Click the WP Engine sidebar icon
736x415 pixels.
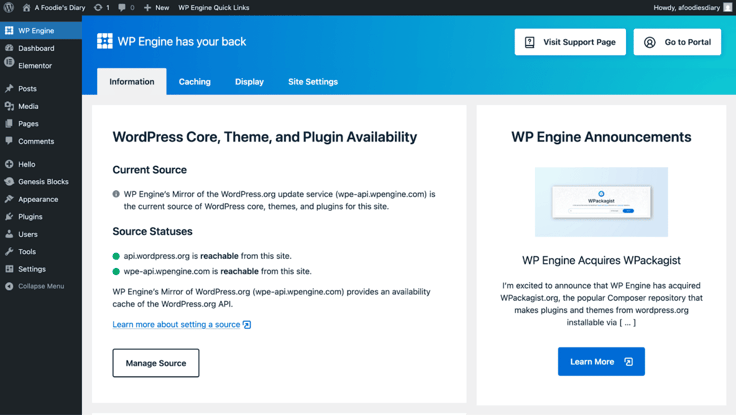pyautogui.click(x=9, y=31)
